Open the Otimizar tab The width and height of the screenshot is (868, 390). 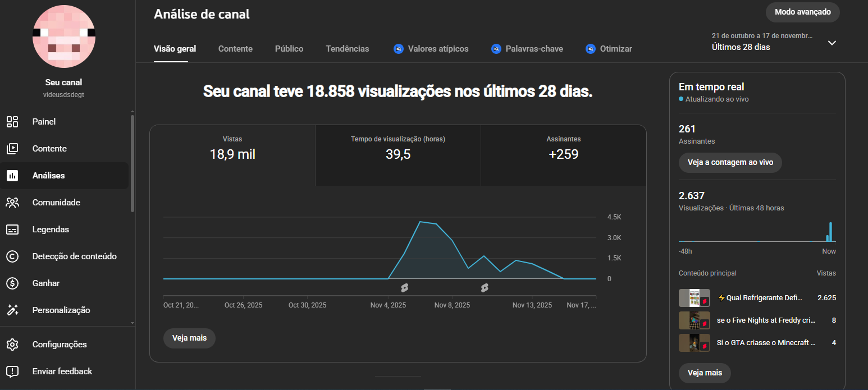click(616, 49)
